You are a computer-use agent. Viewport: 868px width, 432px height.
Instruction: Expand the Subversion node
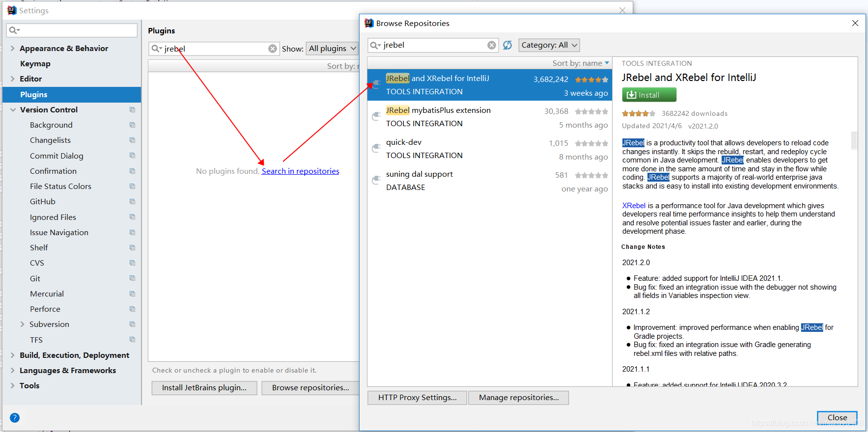pyautogui.click(x=23, y=324)
